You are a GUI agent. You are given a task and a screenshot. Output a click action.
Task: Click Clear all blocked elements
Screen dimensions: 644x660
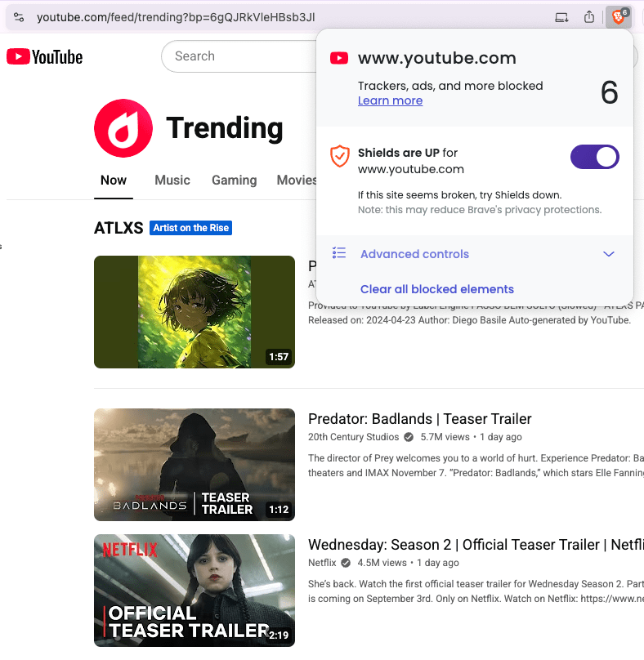coord(436,289)
